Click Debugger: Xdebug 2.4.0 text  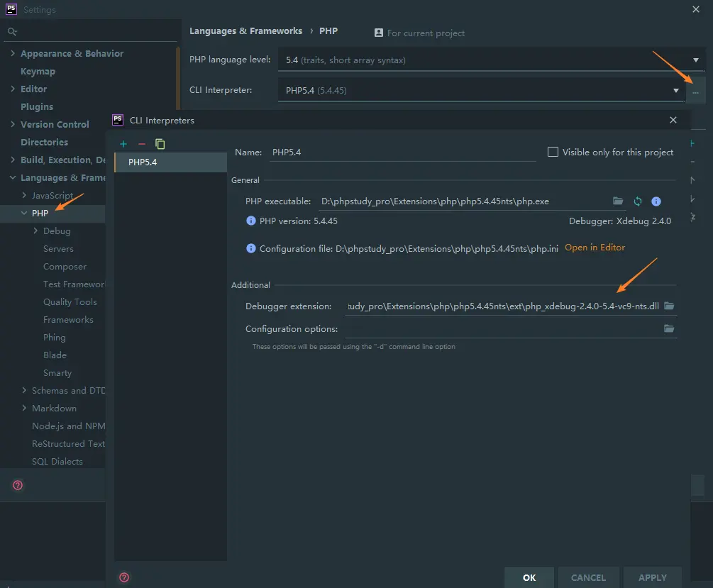tap(620, 221)
